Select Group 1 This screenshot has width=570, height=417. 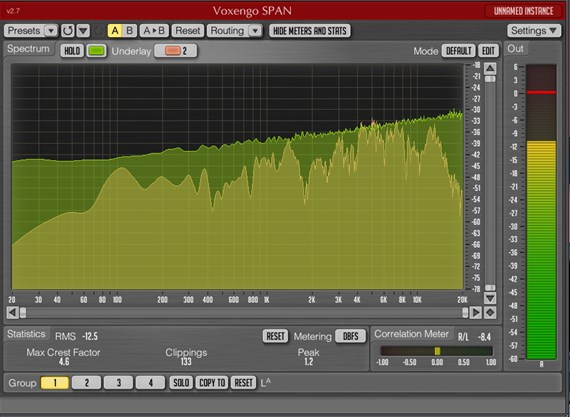[55, 382]
